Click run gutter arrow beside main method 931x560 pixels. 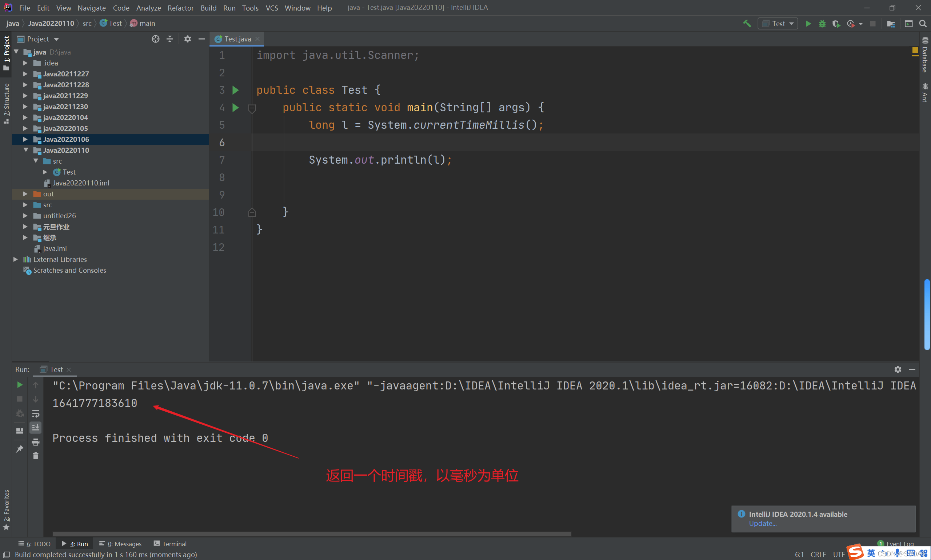[236, 108]
